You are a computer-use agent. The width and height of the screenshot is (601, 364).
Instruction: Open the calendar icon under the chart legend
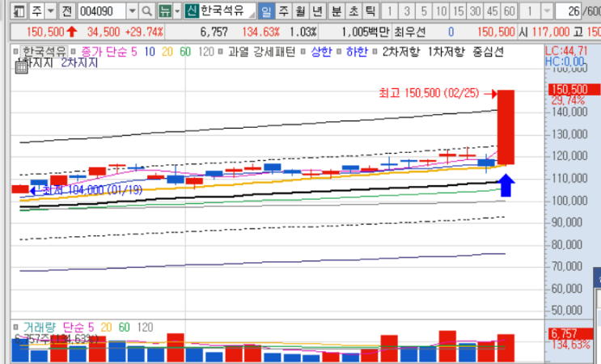point(22,67)
